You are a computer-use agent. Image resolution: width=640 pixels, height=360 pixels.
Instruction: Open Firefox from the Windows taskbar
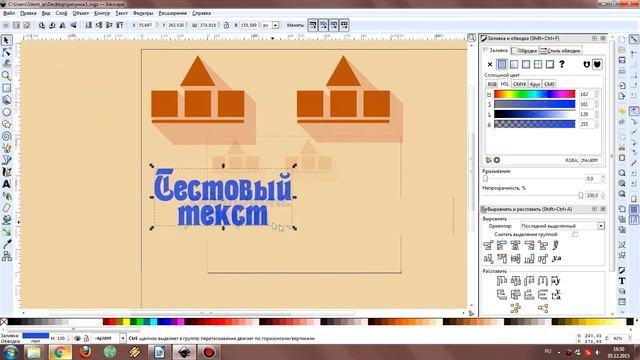tap(85, 352)
